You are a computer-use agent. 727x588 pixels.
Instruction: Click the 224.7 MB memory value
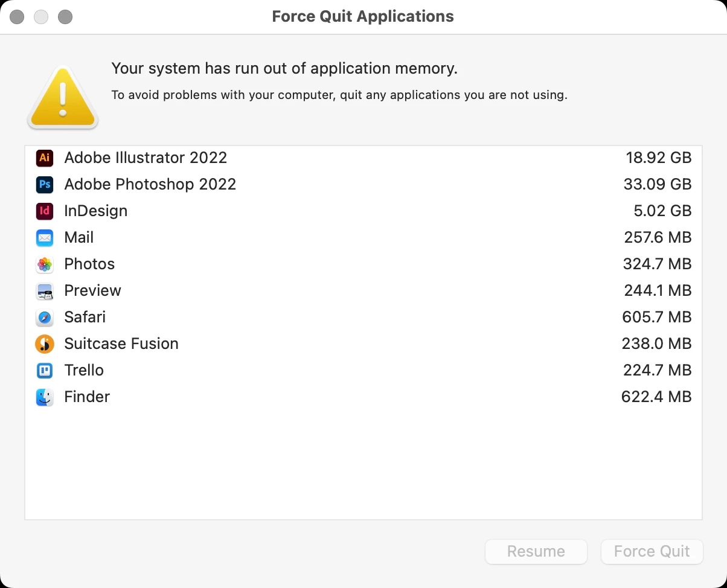[x=658, y=370]
